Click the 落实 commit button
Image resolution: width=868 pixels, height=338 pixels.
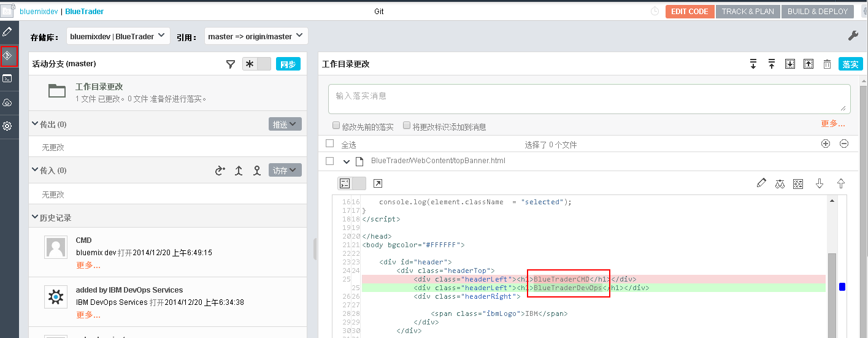click(850, 64)
